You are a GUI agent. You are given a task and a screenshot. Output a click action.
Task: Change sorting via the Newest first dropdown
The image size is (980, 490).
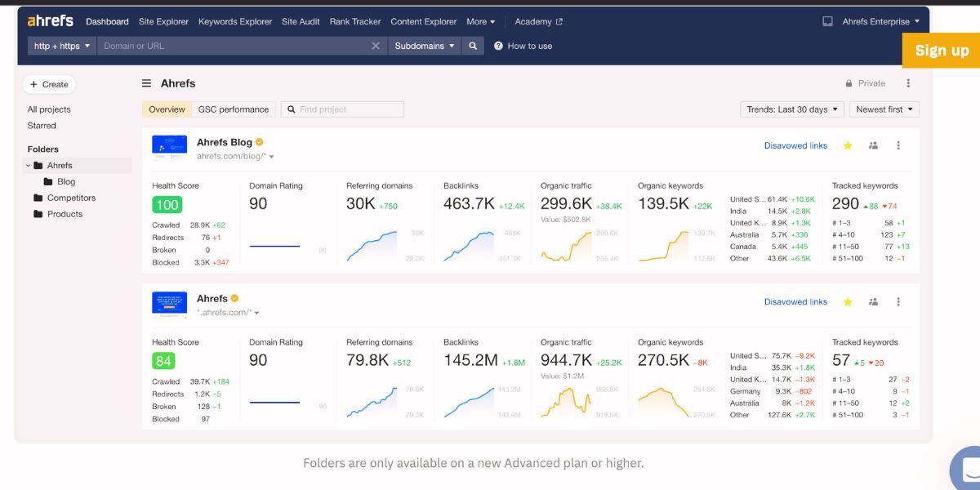click(x=884, y=109)
